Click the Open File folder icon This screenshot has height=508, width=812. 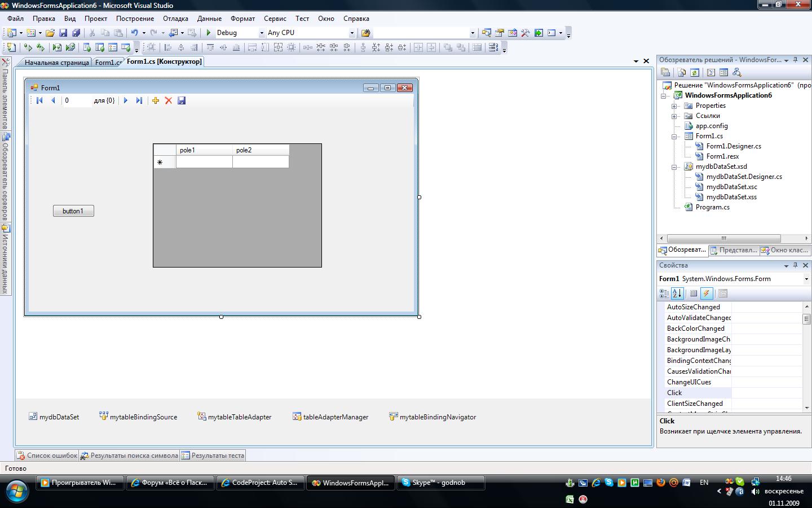pos(50,33)
